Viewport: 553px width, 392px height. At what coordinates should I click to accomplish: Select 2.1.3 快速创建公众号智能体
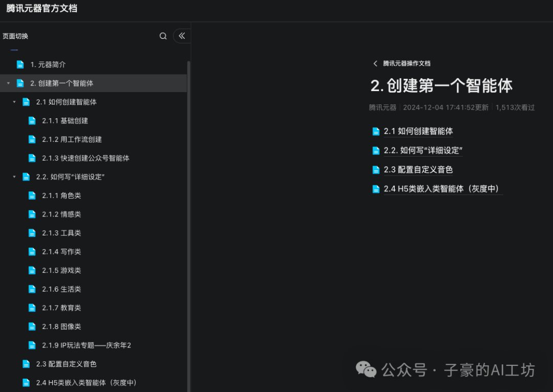(x=86, y=158)
